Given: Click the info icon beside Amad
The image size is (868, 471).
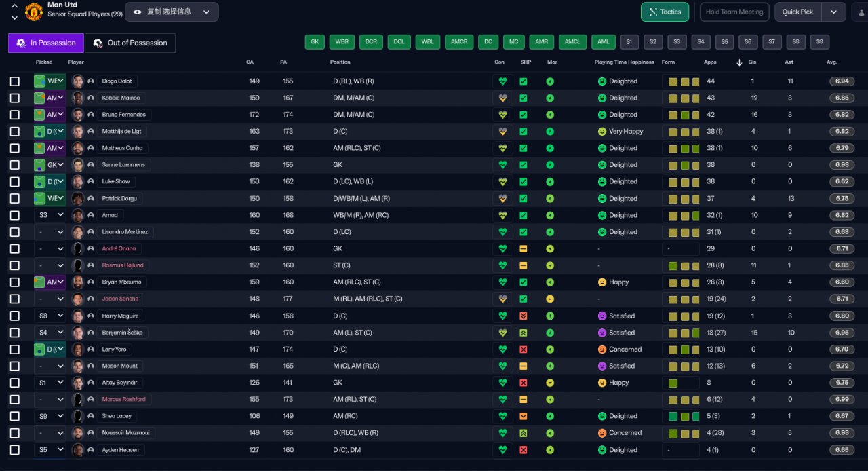Looking at the screenshot, I should coord(91,215).
